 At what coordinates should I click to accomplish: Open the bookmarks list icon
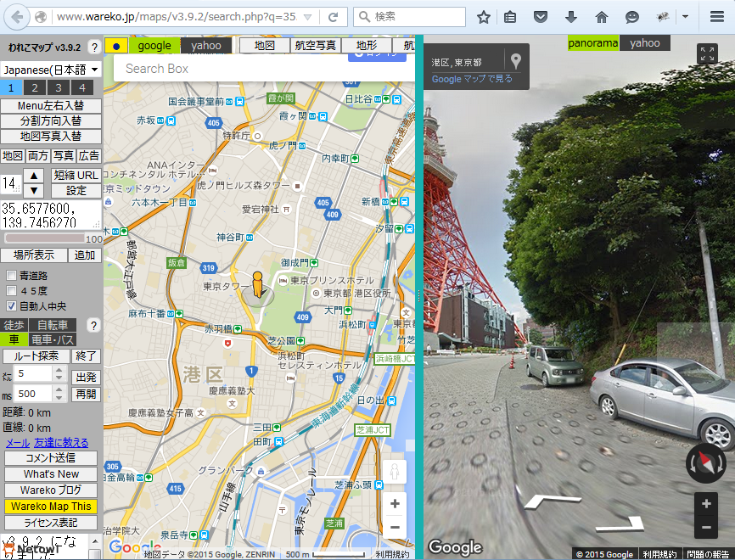point(510,17)
